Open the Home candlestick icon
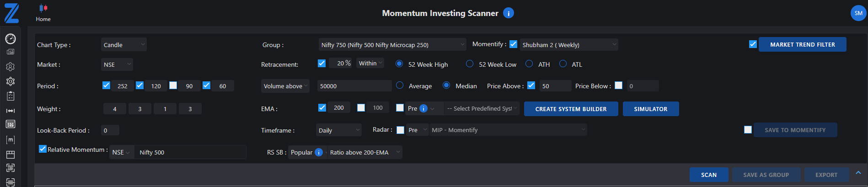 pos(43,8)
